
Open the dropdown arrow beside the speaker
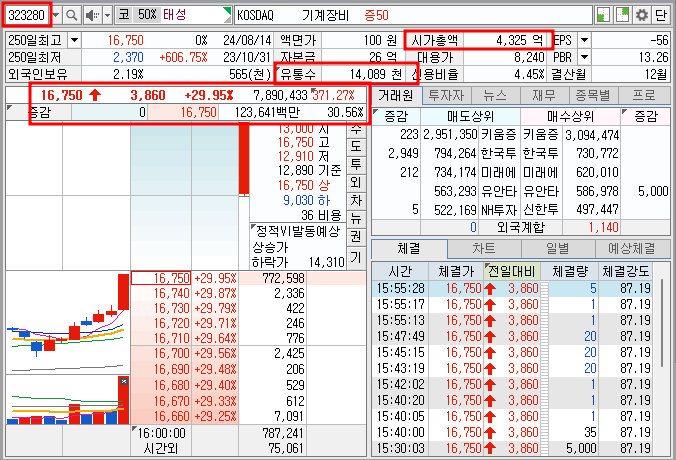(x=108, y=16)
